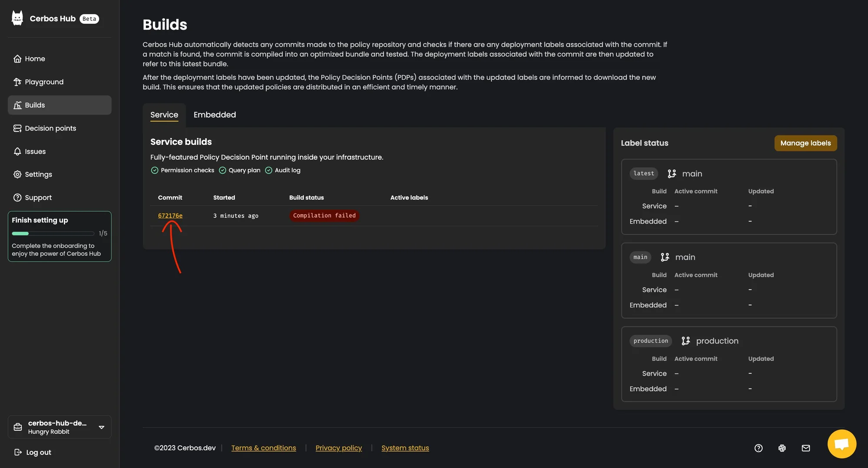Open the System status link
This screenshot has width=868, height=468.
click(x=405, y=448)
